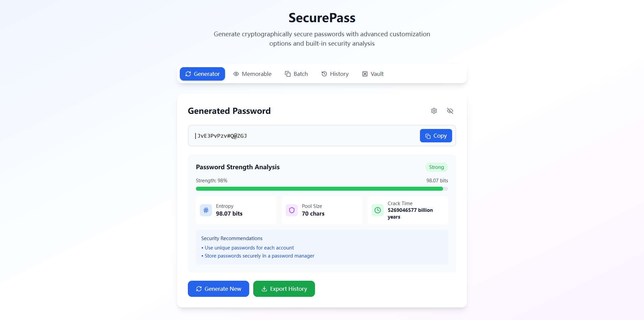The width and height of the screenshot is (644, 320).
Task: Toggle the Strong strength badge
Action: click(436, 167)
